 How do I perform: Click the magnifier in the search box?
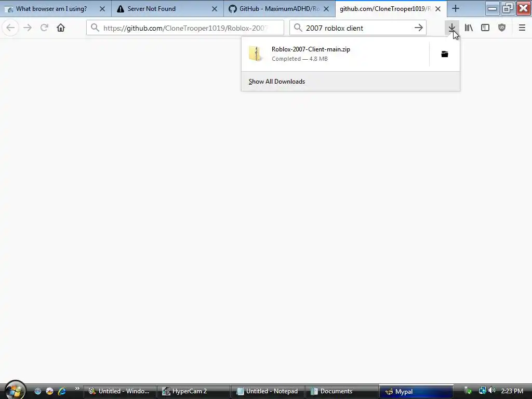tap(298, 28)
